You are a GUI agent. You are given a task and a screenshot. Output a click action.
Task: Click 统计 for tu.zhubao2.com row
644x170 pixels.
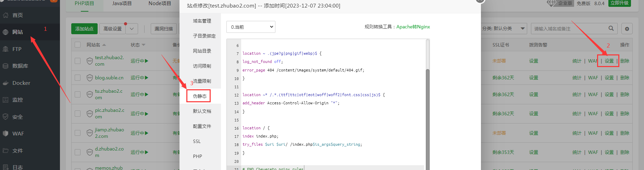pyautogui.click(x=577, y=94)
